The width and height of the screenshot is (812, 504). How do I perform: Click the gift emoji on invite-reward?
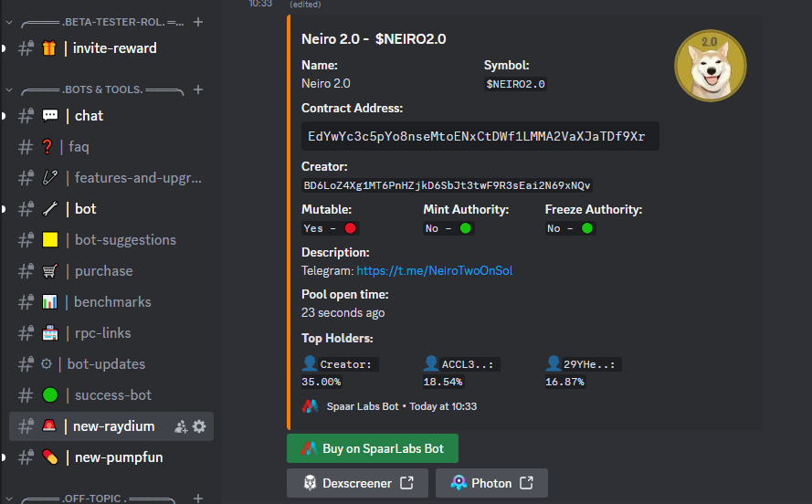[49, 48]
